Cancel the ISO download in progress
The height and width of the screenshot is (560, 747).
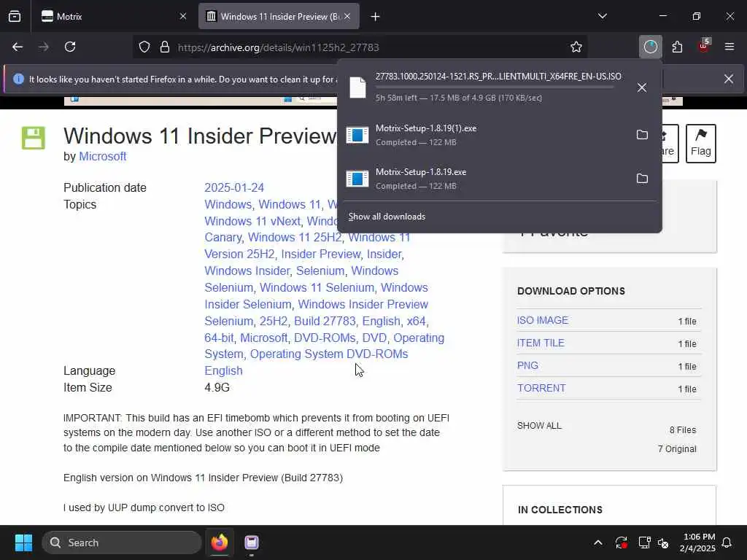pos(642,87)
